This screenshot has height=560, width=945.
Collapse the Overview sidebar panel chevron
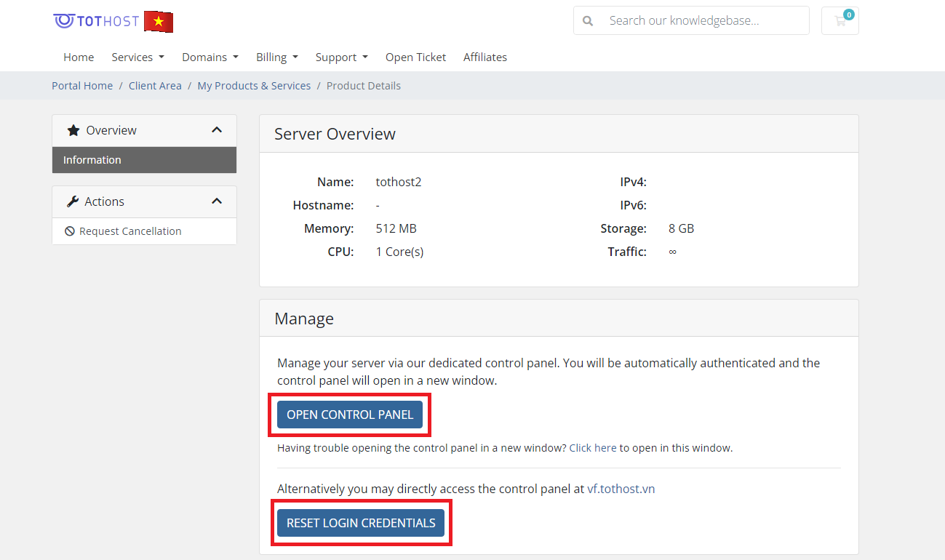pos(217,130)
